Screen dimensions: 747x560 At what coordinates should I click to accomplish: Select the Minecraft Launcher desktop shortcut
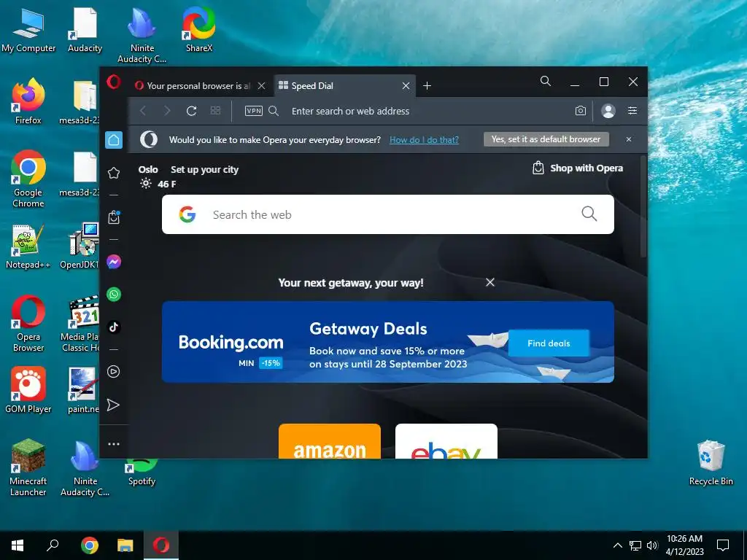point(28,467)
